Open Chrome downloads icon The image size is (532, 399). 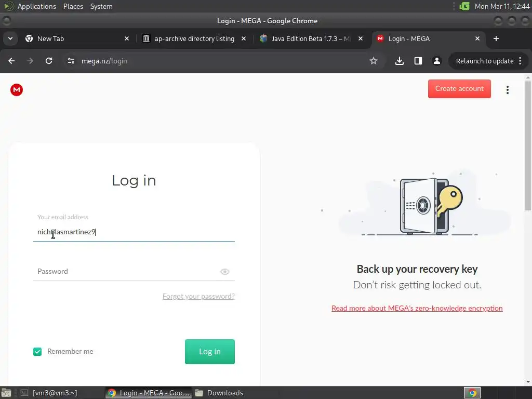pyautogui.click(x=400, y=61)
